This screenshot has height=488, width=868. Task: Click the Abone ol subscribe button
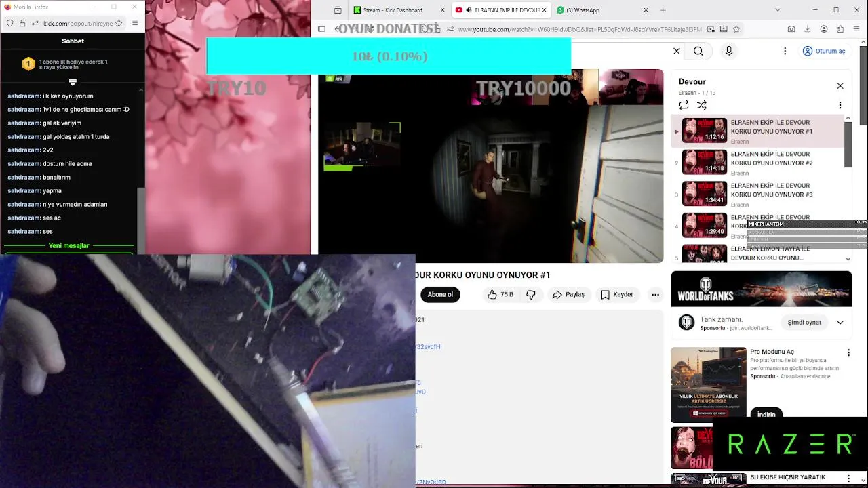(440, 294)
